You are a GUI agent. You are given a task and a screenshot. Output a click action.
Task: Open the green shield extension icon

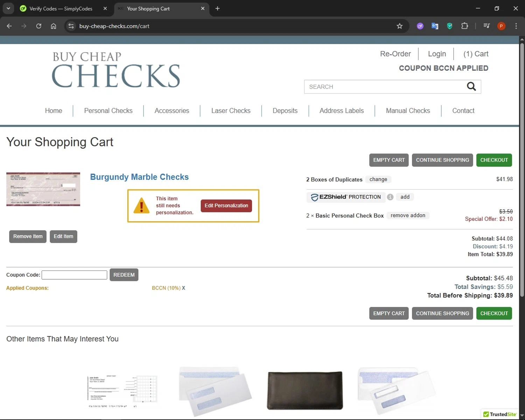pos(450,26)
